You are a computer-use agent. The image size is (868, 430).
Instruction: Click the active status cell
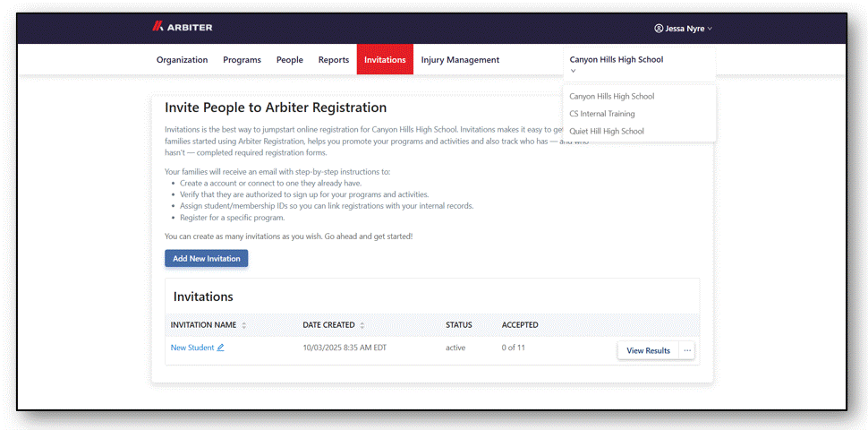[455, 348]
